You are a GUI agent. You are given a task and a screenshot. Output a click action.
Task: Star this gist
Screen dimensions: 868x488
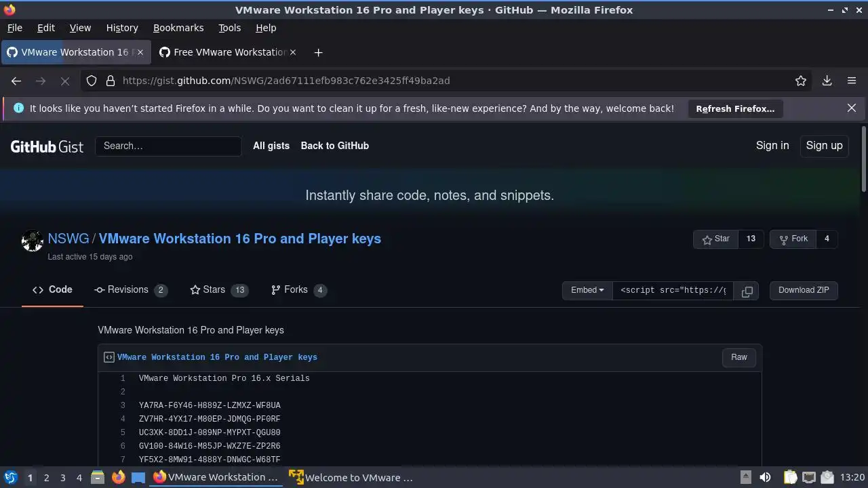(715, 239)
